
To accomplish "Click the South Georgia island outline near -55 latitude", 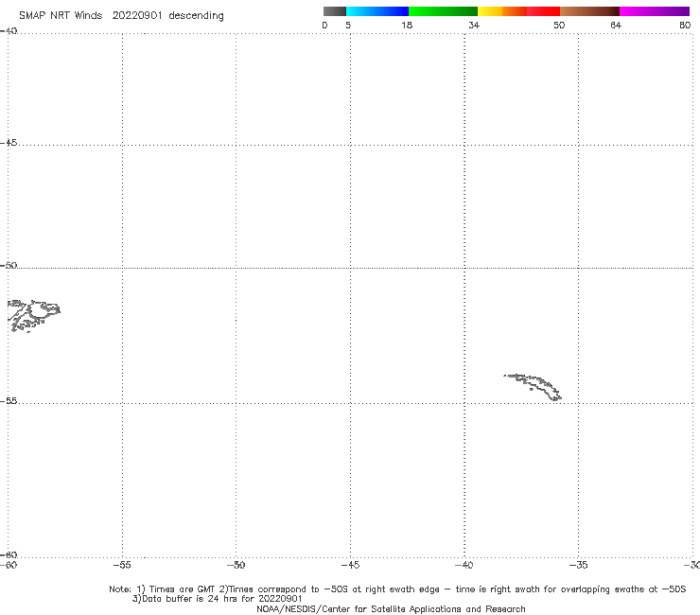I will pyautogui.click(x=533, y=387).
